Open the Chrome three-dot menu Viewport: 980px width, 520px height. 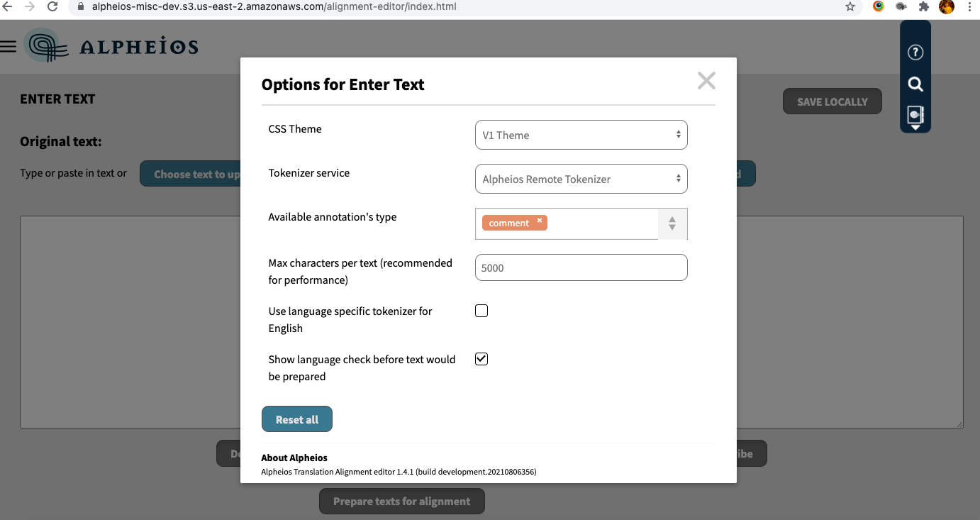click(x=969, y=7)
